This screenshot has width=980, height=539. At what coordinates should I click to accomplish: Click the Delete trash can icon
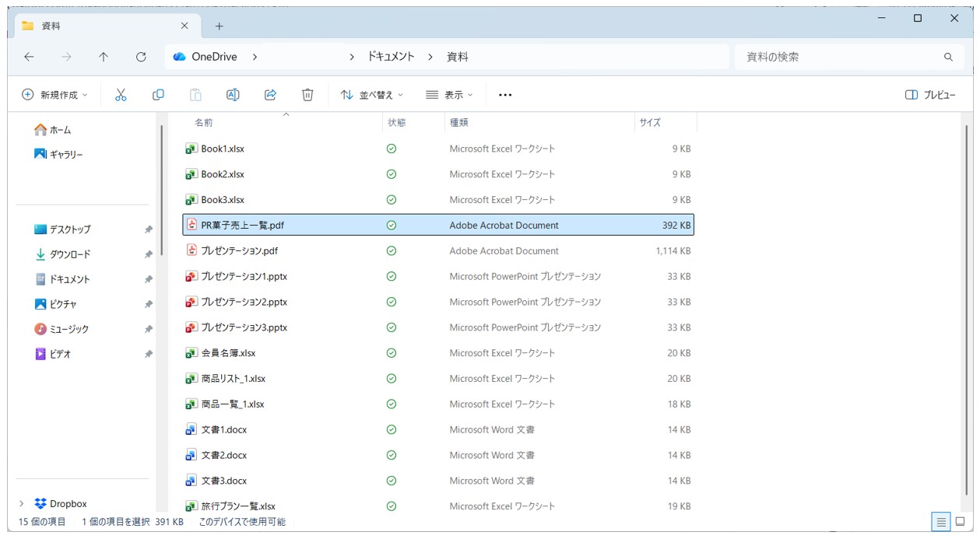click(307, 95)
